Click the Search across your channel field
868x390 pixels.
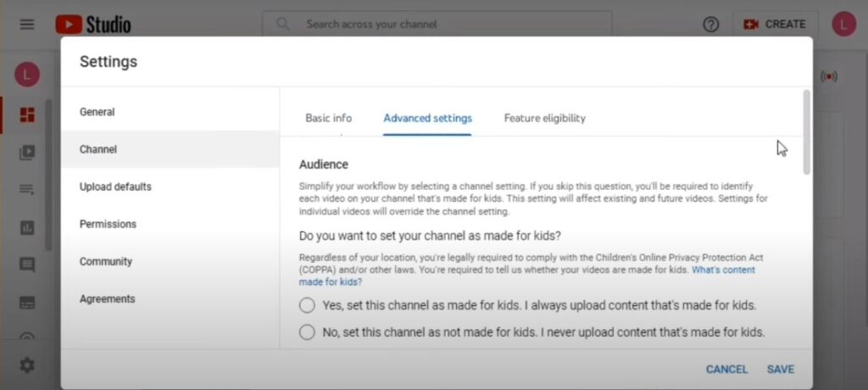[x=437, y=25]
